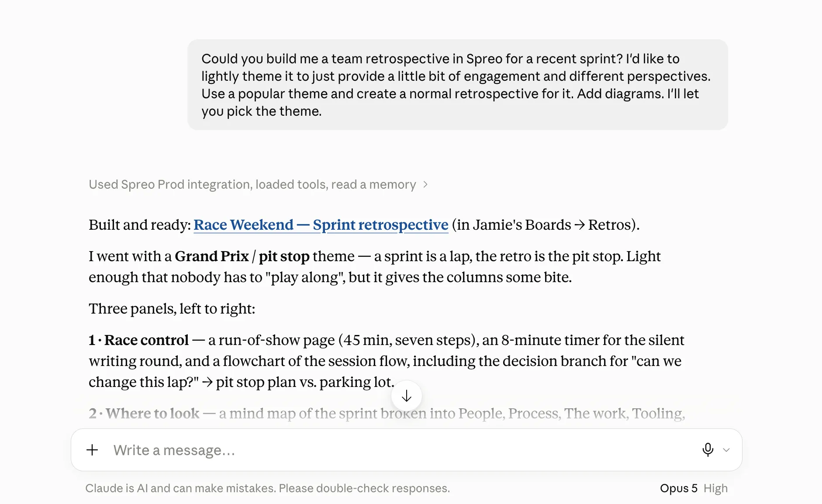Select the '2 · Where to look' heading

tap(144, 414)
